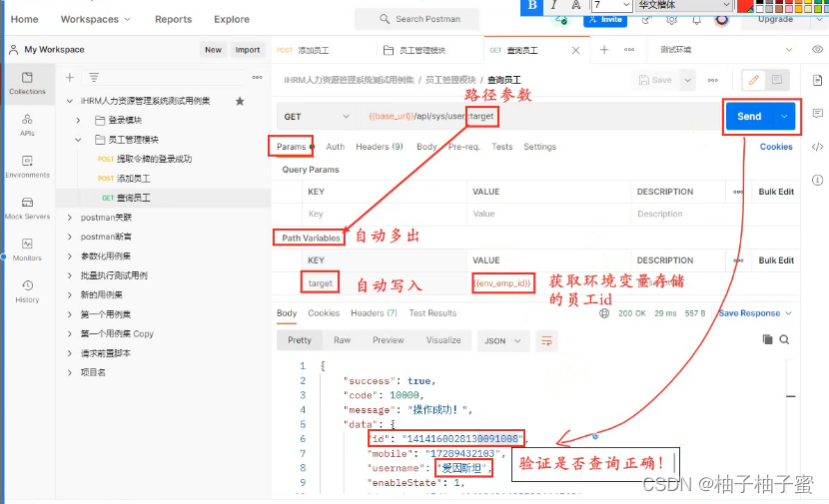
Task: Select Preview response view
Action: point(389,340)
